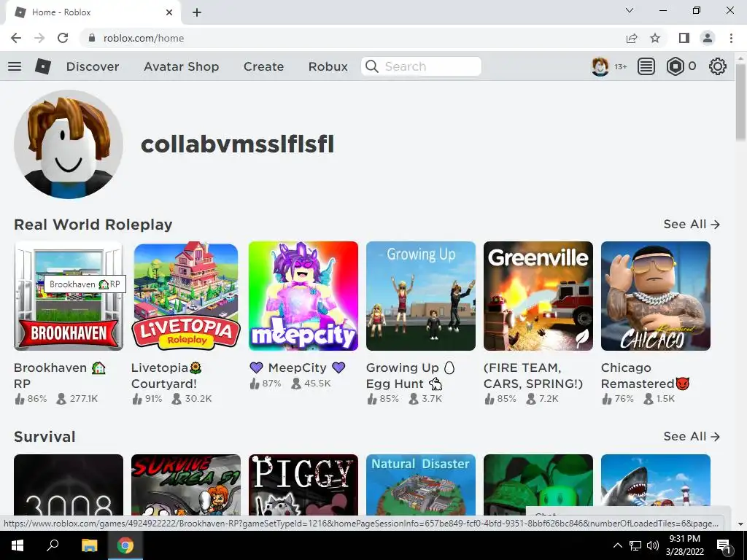Click the Livetopia Courtyard! title
Viewport: 747px width, 560px height.
(x=167, y=376)
